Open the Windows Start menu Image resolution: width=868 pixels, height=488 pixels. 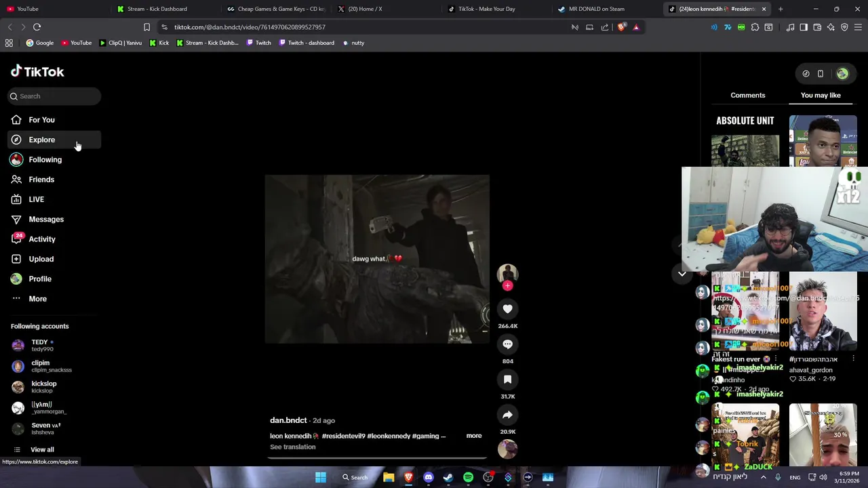pyautogui.click(x=320, y=478)
